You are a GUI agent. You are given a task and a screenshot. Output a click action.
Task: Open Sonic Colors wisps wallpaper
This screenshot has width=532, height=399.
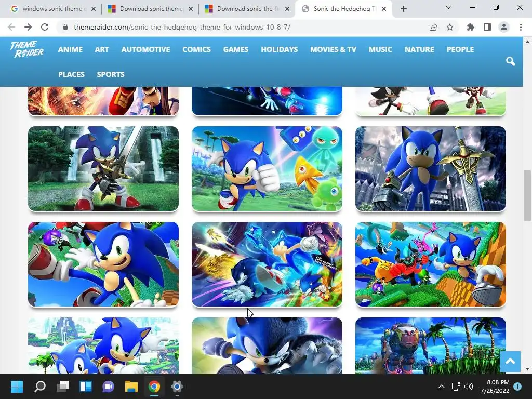pyautogui.click(x=267, y=169)
